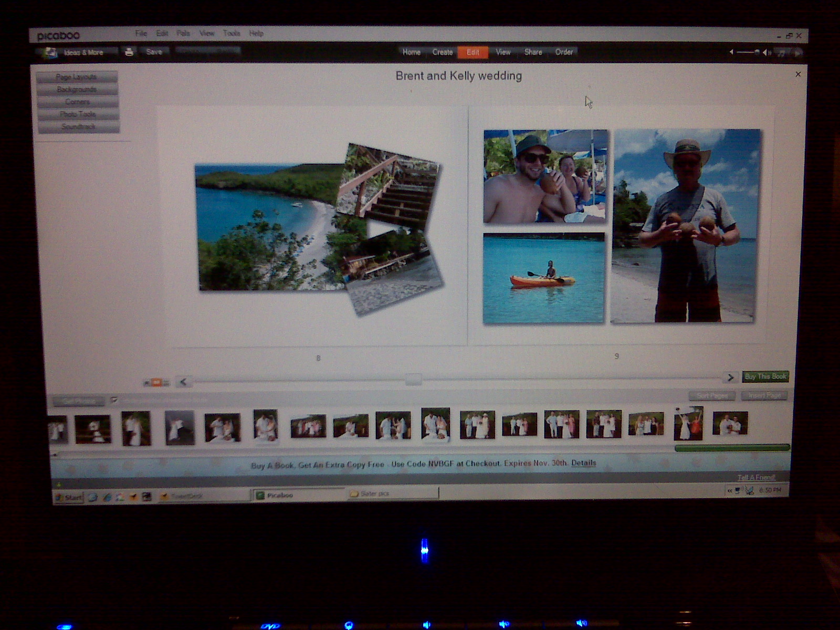The image size is (840, 630).
Task: Expand the Photo Tools panel
Action: (78, 114)
